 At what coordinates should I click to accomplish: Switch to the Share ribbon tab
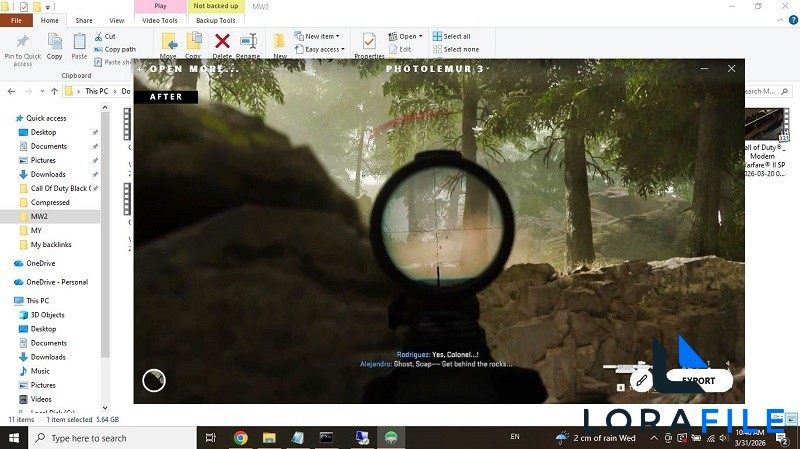(84, 20)
